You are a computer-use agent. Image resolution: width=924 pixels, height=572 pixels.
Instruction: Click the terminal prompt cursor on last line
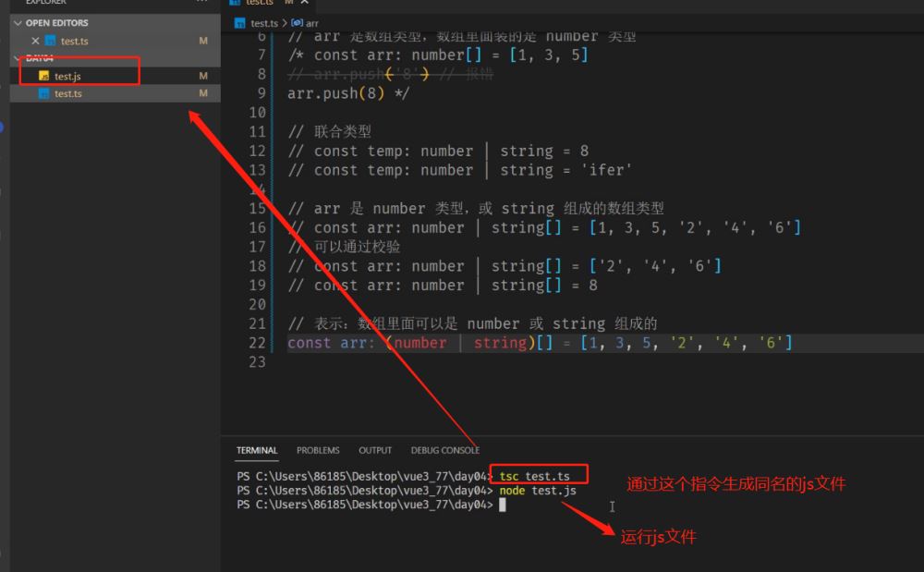(503, 505)
